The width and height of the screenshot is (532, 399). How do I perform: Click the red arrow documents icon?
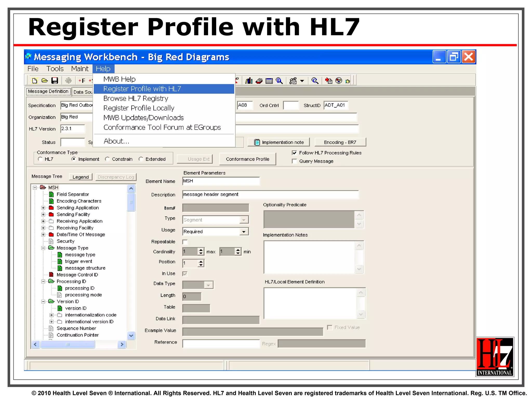tap(329, 81)
